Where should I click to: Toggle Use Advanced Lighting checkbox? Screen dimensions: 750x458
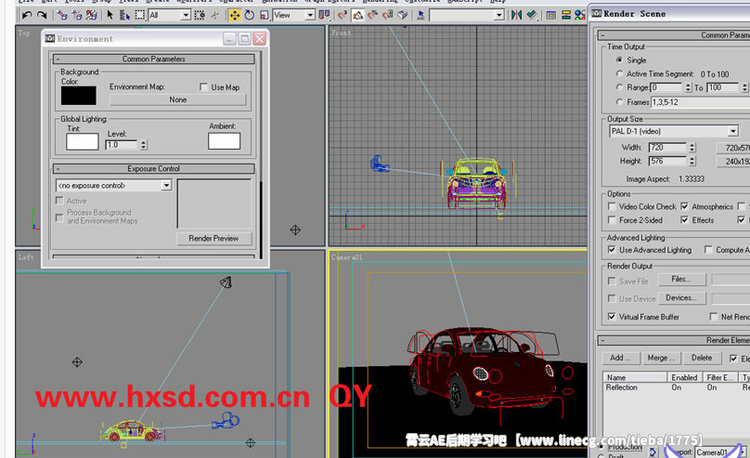pyautogui.click(x=611, y=250)
